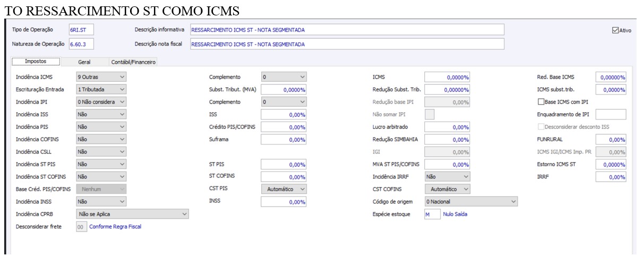Select the Impostos tab

[x=36, y=62]
